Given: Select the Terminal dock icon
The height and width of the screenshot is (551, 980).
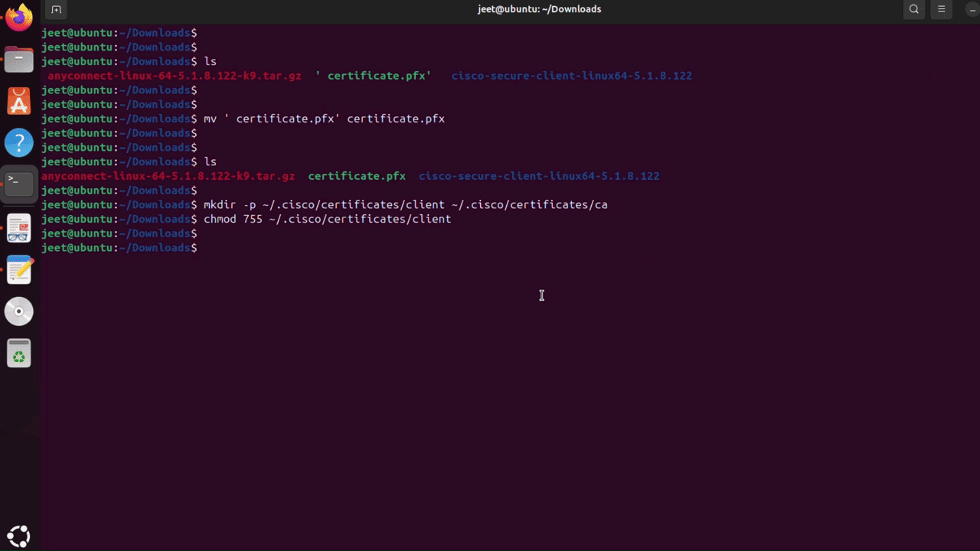Looking at the screenshot, I should pyautogui.click(x=19, y=184).
